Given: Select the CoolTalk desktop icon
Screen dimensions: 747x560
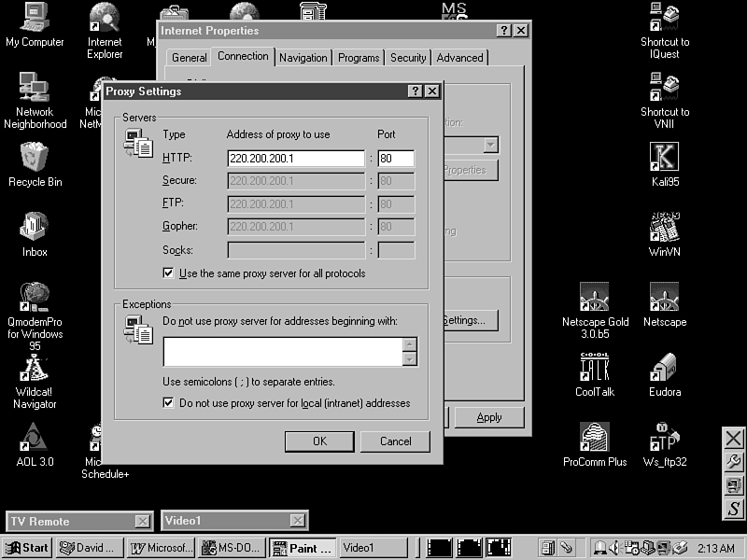Looking at the screenshot, I should coord(595,374).
